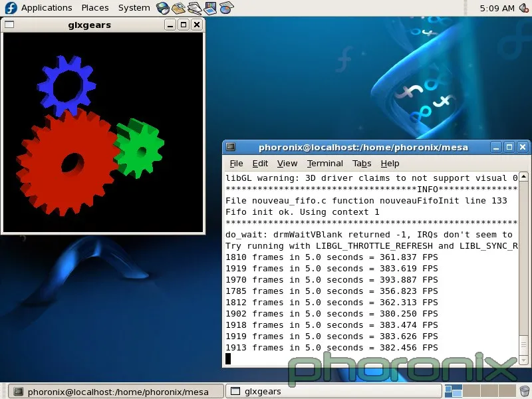532x399 pixels.
Task: Click the '380.250 FPS' terminal line
Action: click(x=331, y=314)
